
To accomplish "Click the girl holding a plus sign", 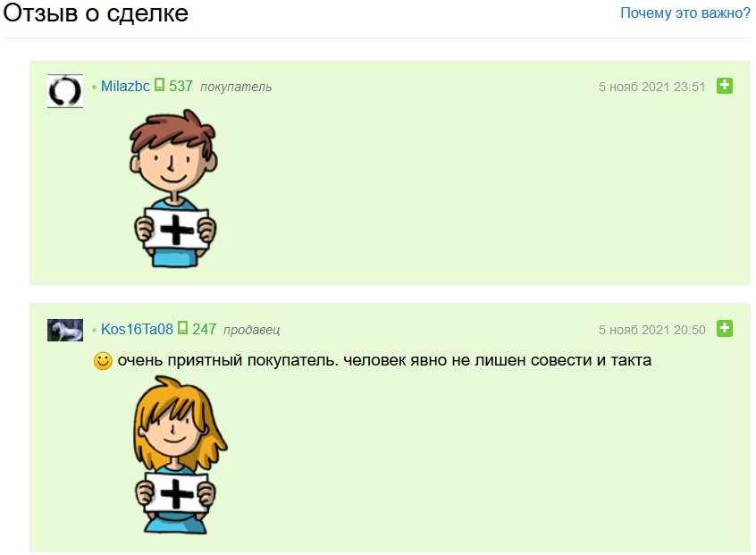I will tap(179, 455).
